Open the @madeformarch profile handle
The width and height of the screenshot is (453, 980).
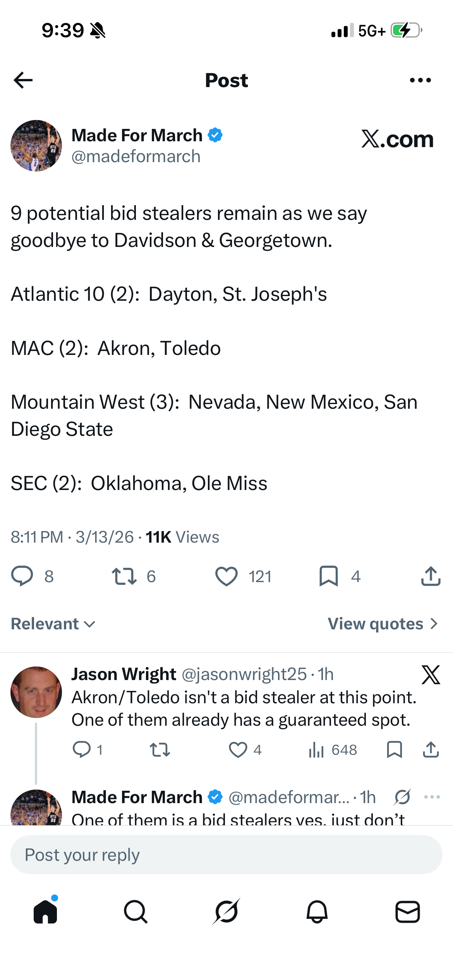click(136, 157)
